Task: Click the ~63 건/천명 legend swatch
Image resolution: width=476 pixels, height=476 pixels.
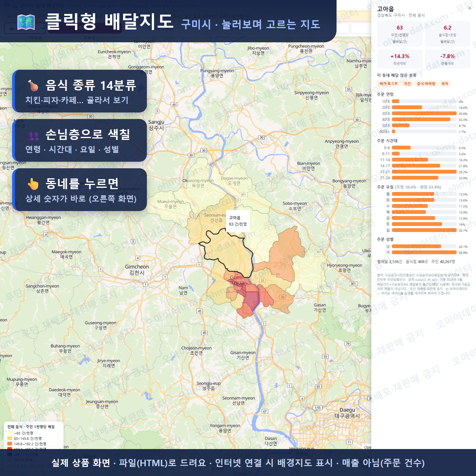Action: click(10, 433)
